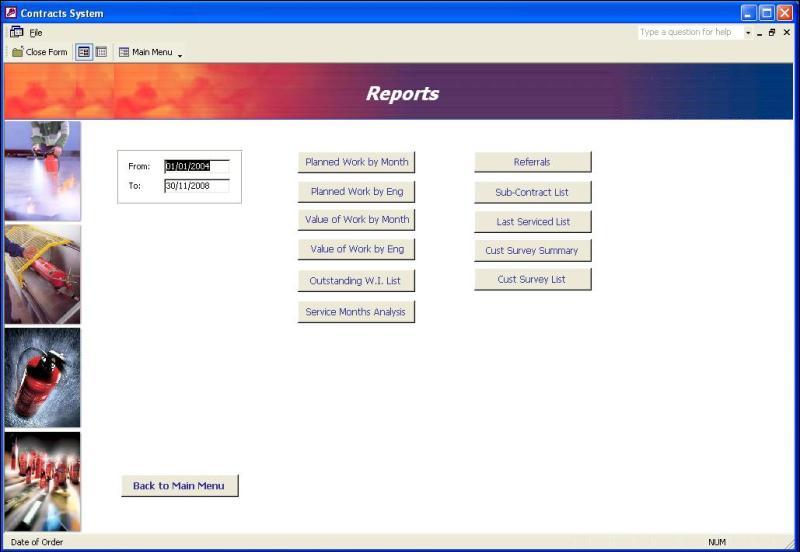Image resolution: width=800 pixels, height=552 pixels.
Task: Expand the toolbar options arrow
Action: [x=180, y=54]
